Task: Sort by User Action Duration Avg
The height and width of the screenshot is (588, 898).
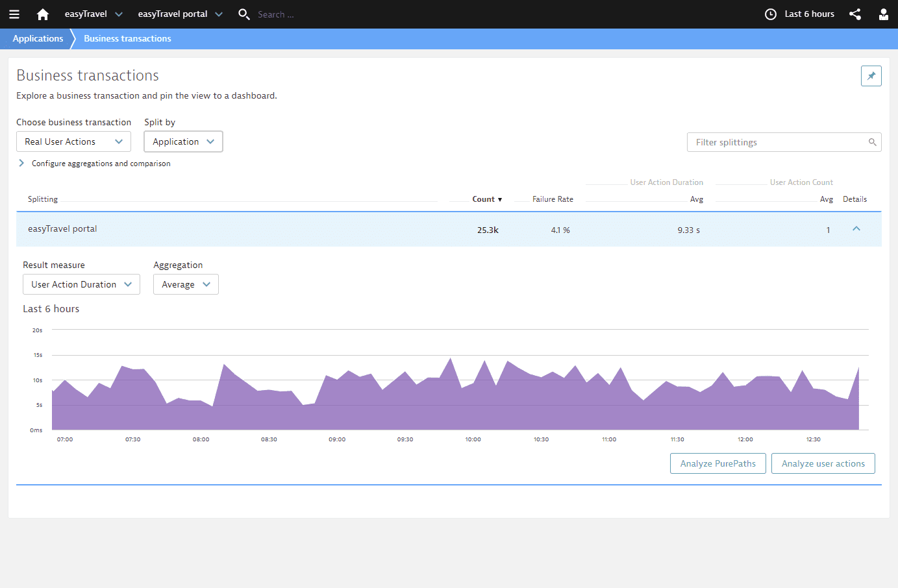Action: [696, 199]
